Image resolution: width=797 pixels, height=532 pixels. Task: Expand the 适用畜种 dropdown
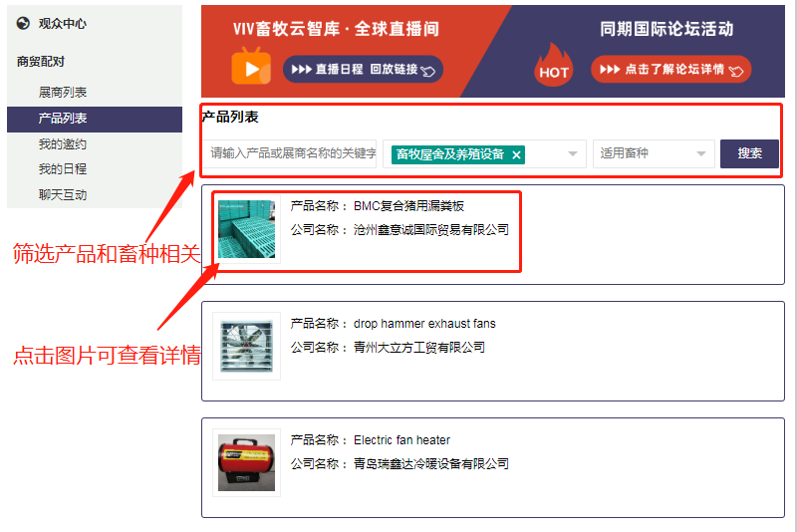(x=654, y=154)
